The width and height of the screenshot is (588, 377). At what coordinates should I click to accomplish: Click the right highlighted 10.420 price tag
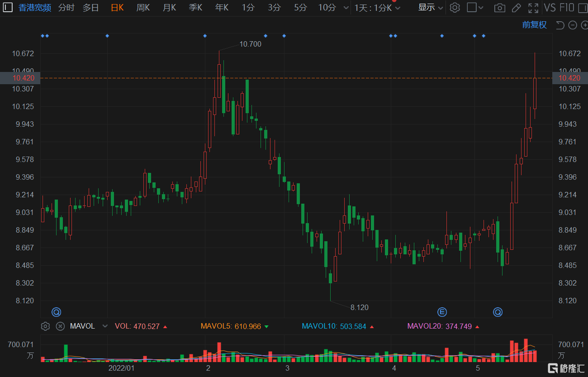[x=570, y=78]
